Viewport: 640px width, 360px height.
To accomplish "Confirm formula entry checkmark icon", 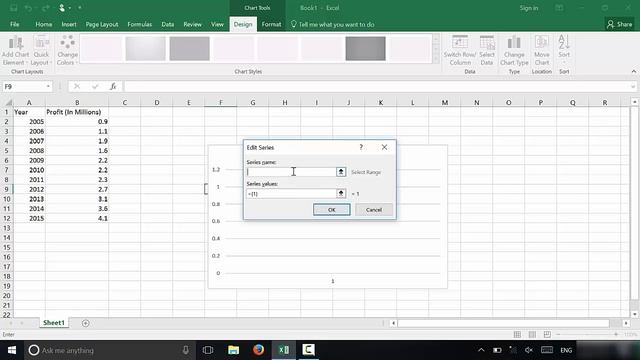I will coord(95,86).
